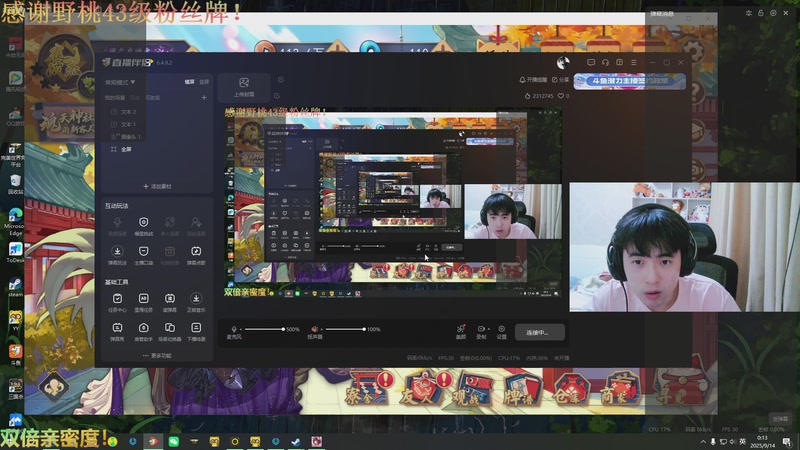Open the chat message icon in title bar
This screenshot has height=450, width=800.
click(591, 62)
